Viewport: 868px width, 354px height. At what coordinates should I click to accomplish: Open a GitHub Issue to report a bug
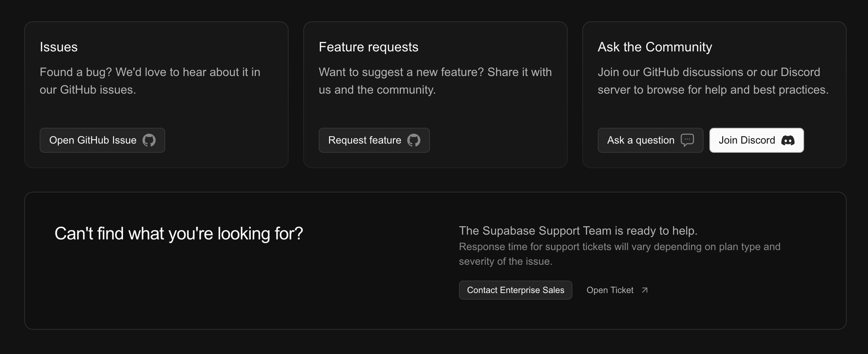tap(102, 140)
